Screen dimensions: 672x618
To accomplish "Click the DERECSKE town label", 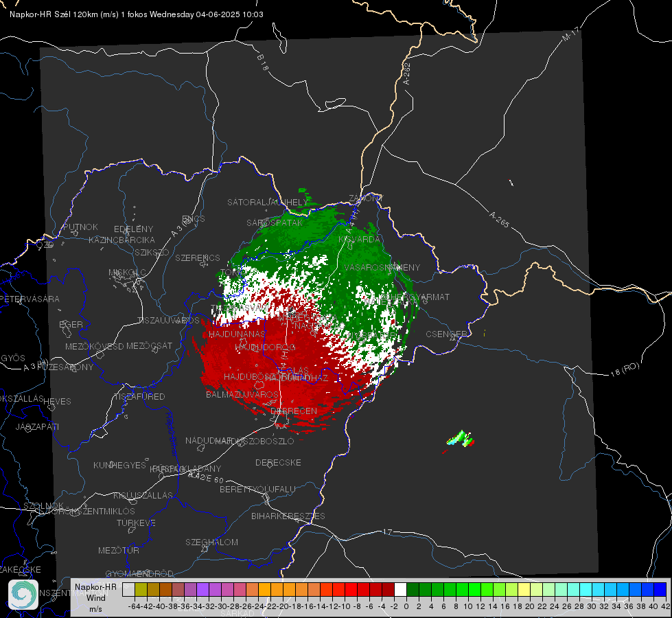I will tap(278, 462).
